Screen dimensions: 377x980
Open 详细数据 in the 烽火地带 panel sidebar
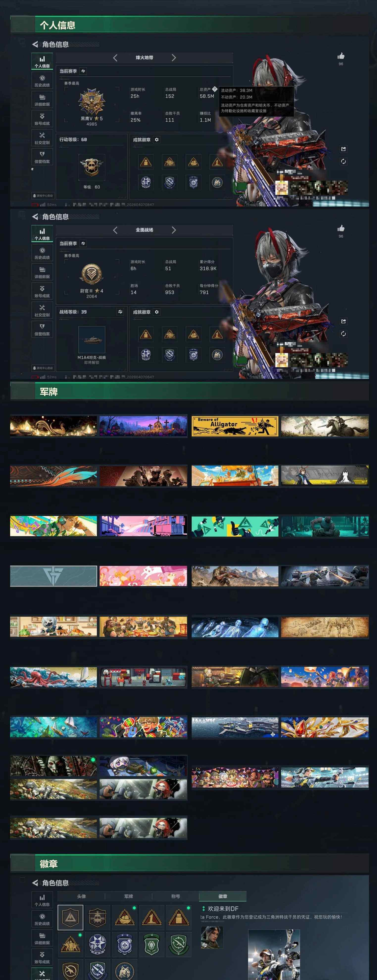(x=42, y=100)
